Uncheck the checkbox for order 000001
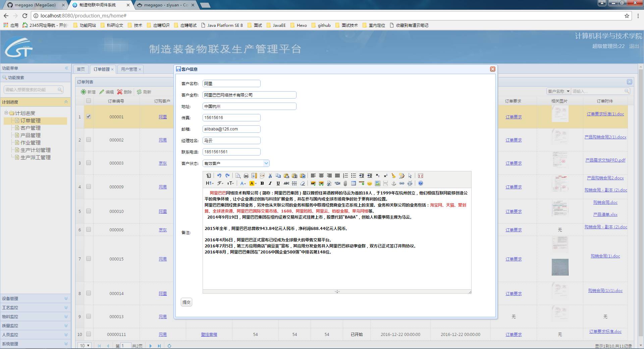 (89, 117)
